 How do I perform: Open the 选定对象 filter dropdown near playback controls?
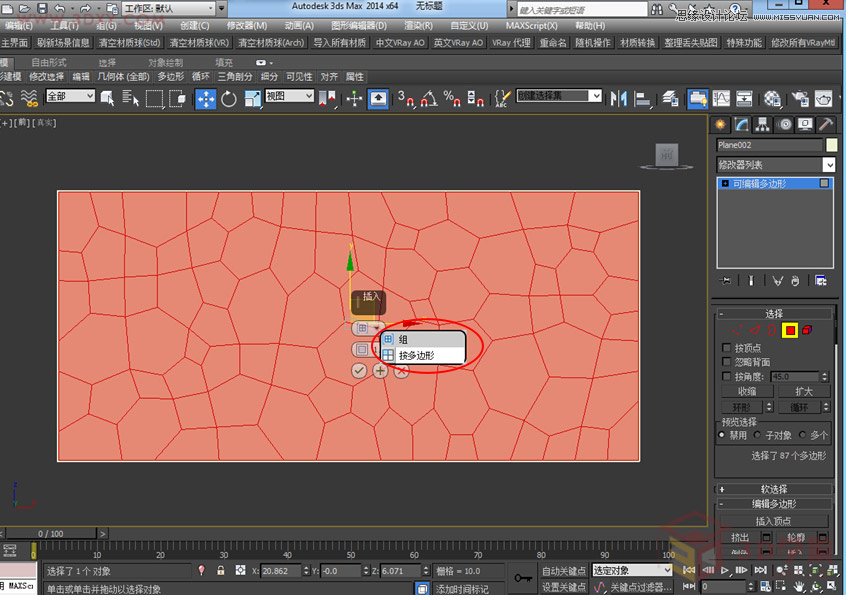(x=631, y=570)
